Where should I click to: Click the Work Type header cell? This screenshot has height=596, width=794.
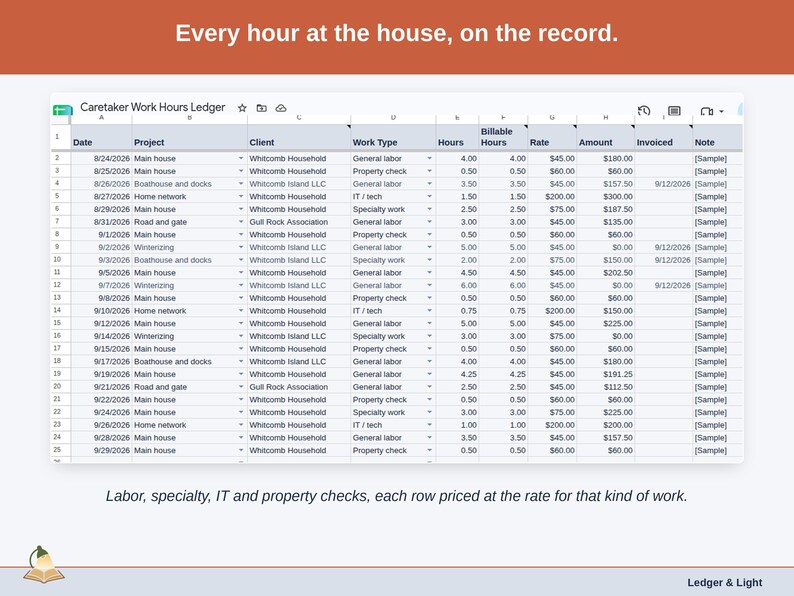(393, 137)
